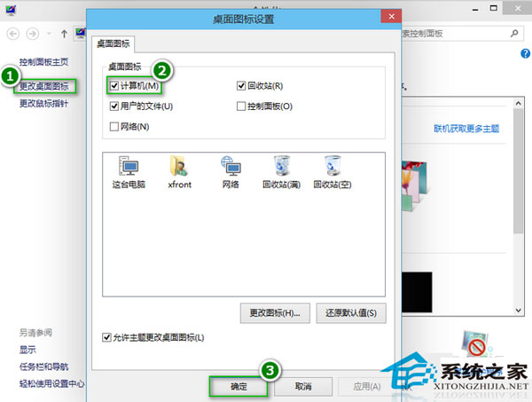The width and height of the screenshot is (532, 402).
Task: Click the 更改图标(H)... button
Action: (275, 312)
